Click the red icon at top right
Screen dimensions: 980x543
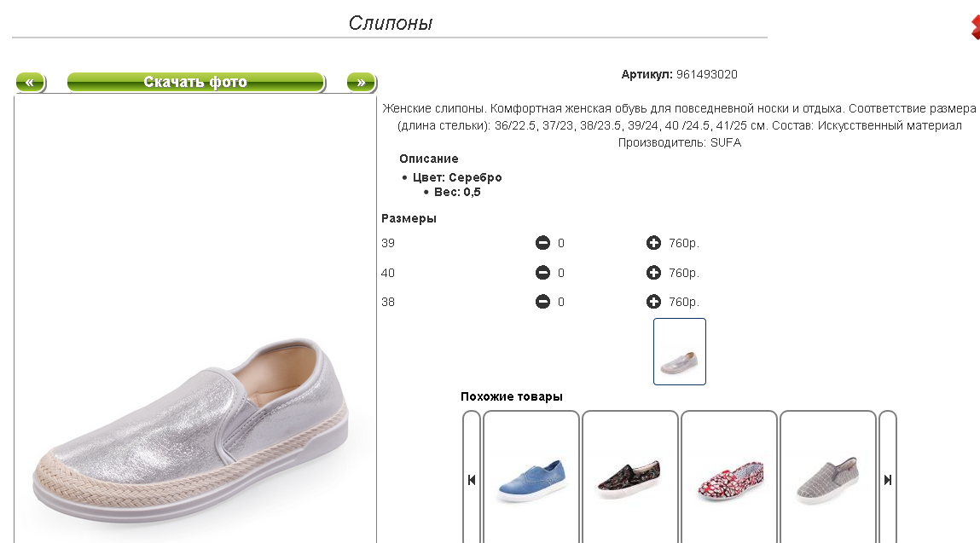[975, 26]
